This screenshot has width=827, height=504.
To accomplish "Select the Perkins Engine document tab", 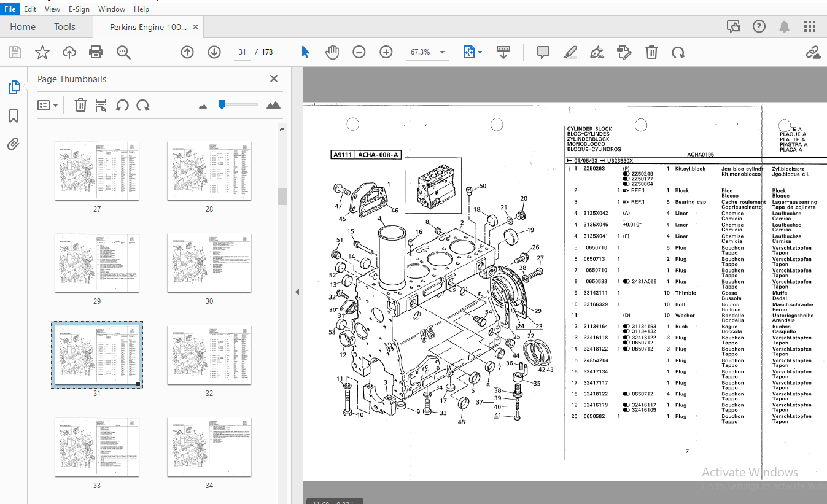I will 148,27.
